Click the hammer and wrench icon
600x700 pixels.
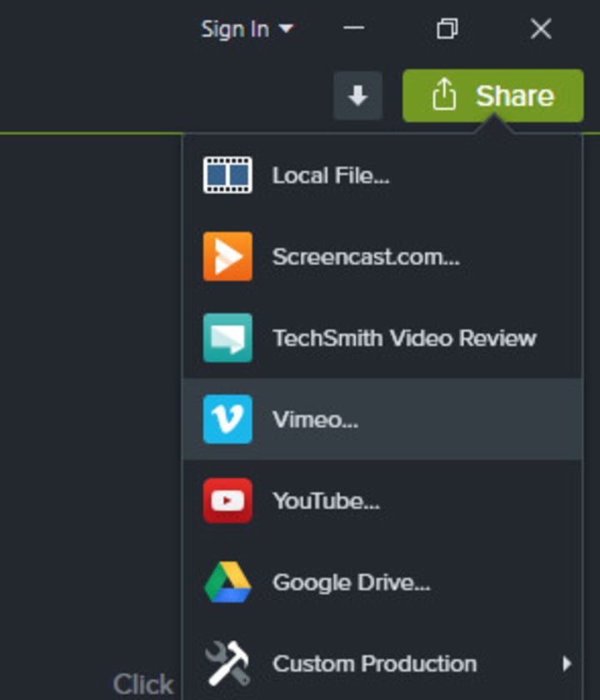tap(227, 663)
